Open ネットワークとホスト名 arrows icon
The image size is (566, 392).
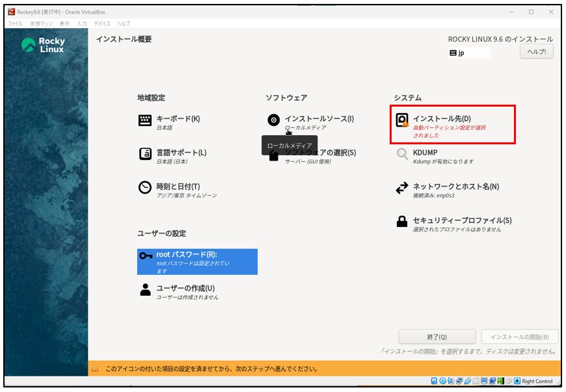[402, 188]
